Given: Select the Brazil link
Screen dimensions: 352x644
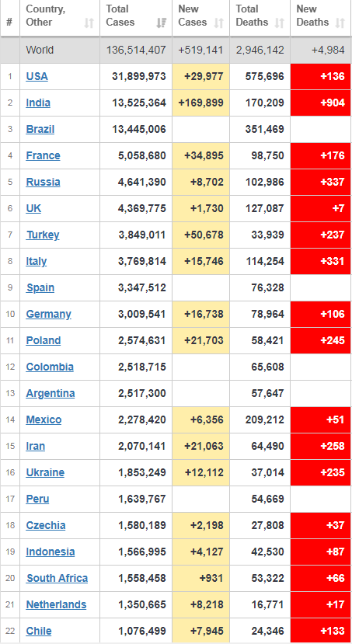Looking at the screenshot, I should pyautogui.click(x=40, y=130).
